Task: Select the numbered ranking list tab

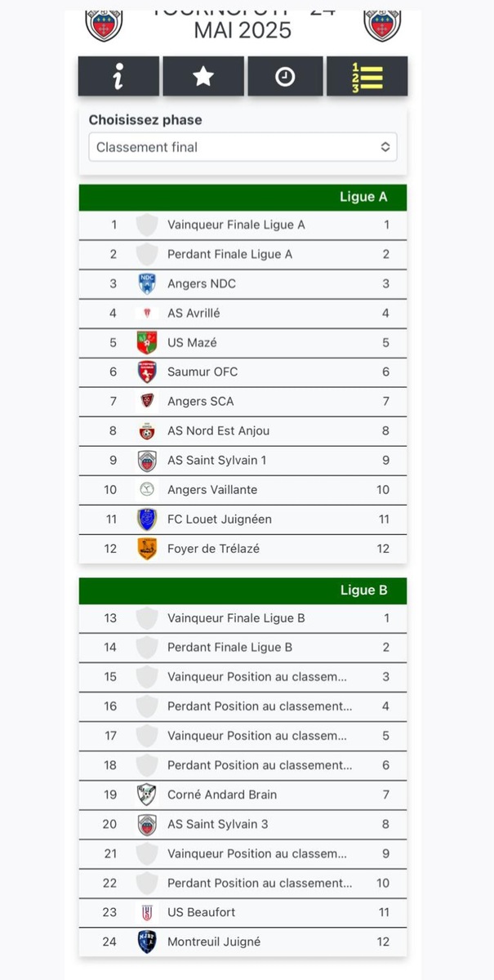Action: click(367, 77)
